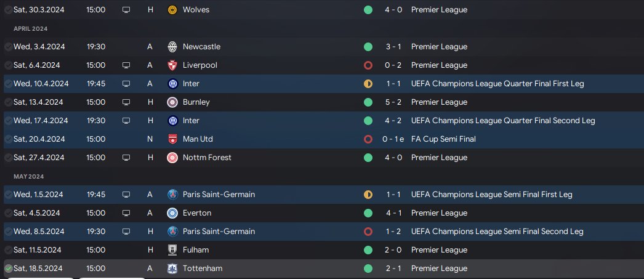Click the Tottenham club crest
Screen dimensions: 644x279
tap(172, 269)
